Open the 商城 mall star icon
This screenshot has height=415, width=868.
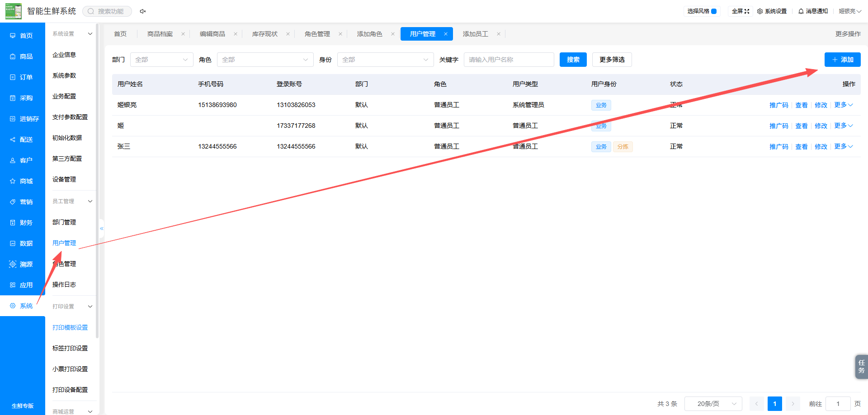13,181
